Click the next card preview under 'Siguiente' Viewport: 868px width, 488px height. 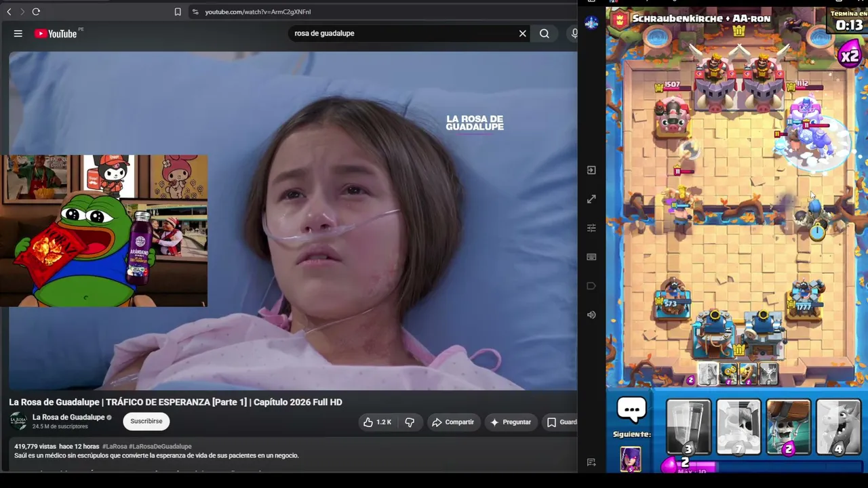tap(631, 459)
